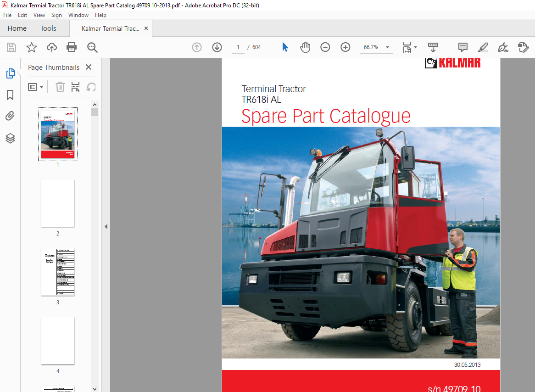Viewport: 535px width, 392px height.
Task: Select the Kalmar Termial Trac document tab
Action: tap(111, 28)
